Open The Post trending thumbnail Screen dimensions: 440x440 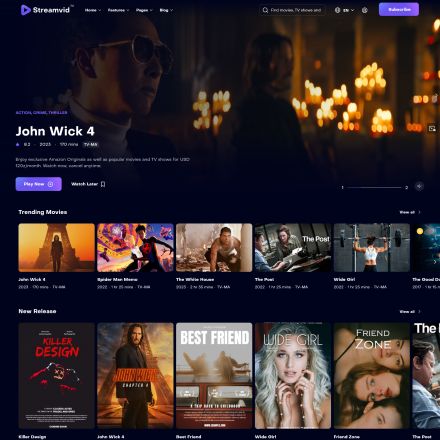point(293,248)
